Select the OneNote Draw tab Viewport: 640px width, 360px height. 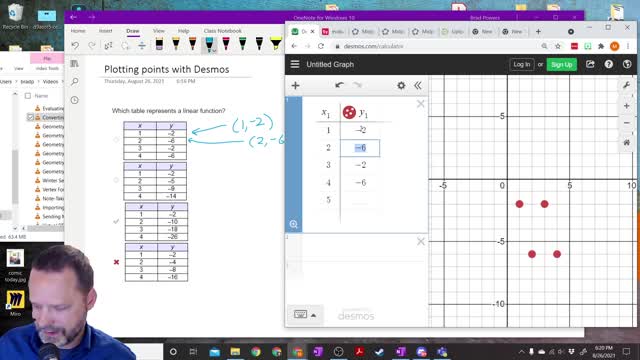tap(133, 31)
